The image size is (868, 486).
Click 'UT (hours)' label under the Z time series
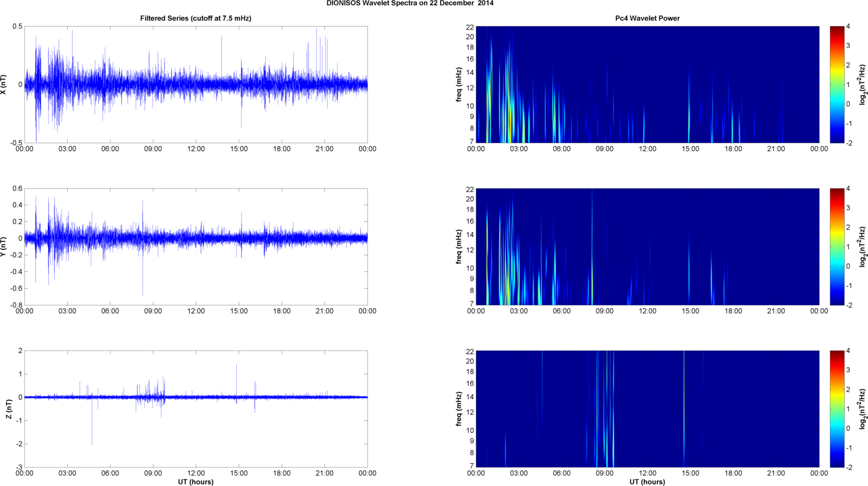point(196,482)
